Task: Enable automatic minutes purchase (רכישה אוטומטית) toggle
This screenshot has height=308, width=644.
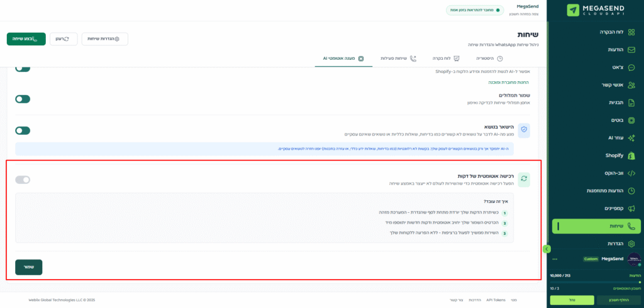Action: tap(23, 180)
